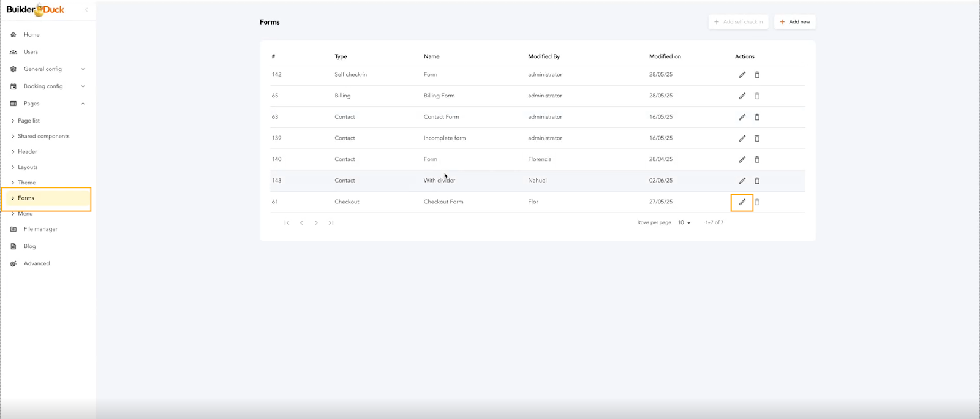Open Rows per page dropdown

click(x=684, y=222)
